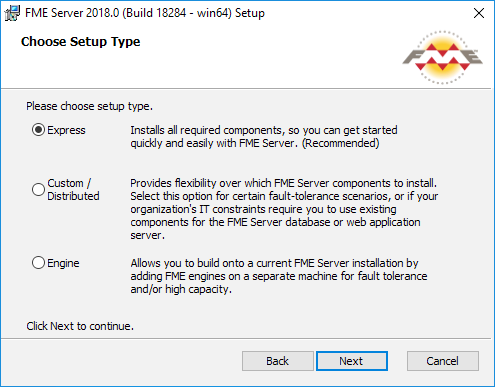Select the Engine radio button
Image resolution: width=495 pixels, height=387 pixels.
38,263
